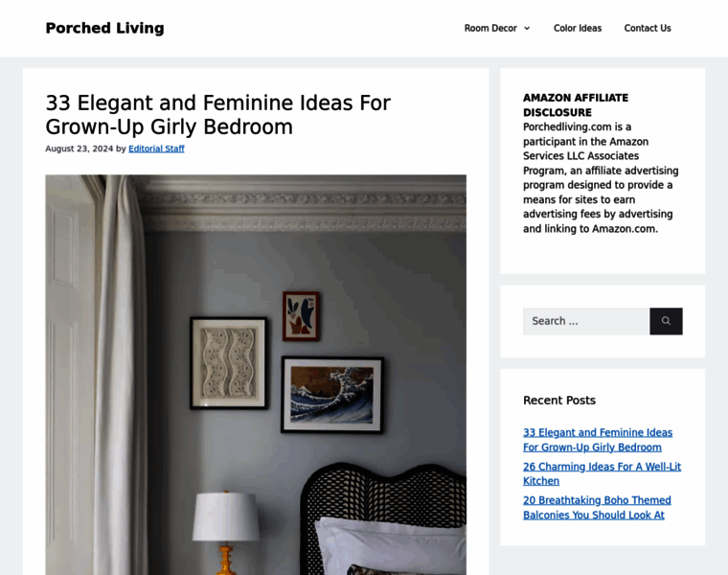The width and height of the screenshot is (728, 575).
Task: Click the August 23, 2024 post date
Action: coord(80,149)
